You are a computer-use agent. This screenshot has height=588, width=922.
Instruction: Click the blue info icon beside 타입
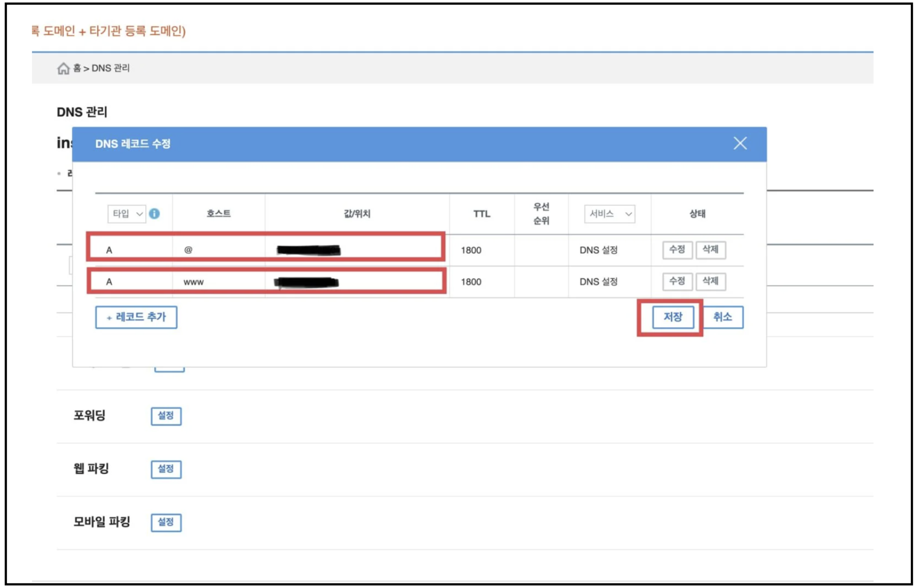tap(154, 214)
